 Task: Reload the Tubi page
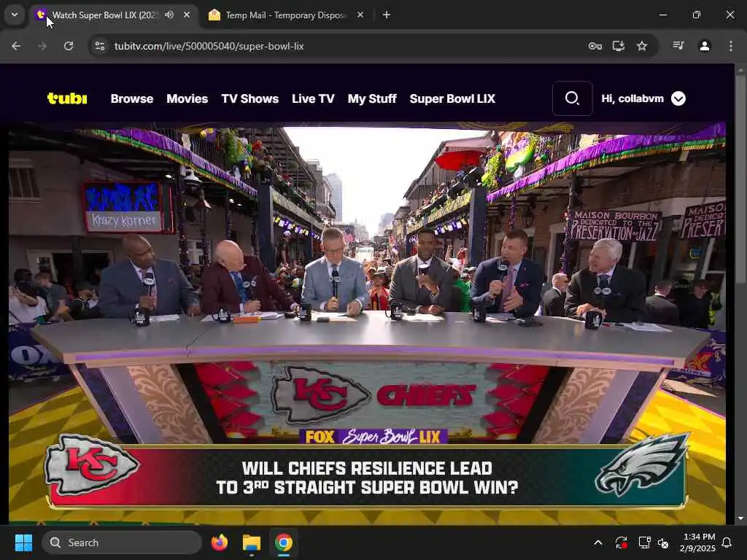[x=69, y=46]
